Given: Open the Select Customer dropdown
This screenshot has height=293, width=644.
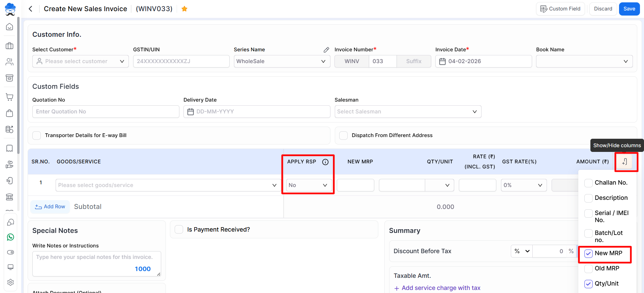Looking at the screenshot, I should coord(80,61).
